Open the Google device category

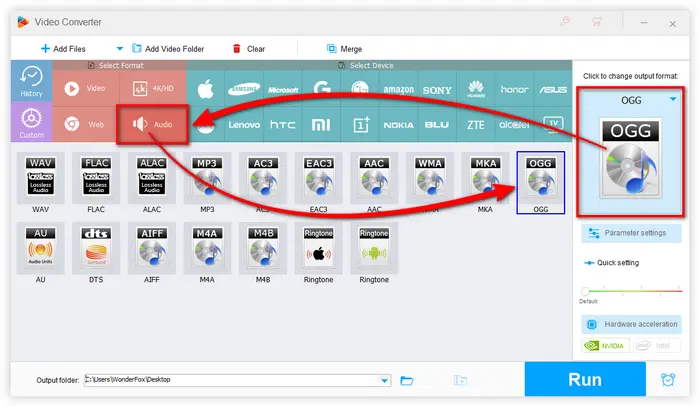[321, 89]
